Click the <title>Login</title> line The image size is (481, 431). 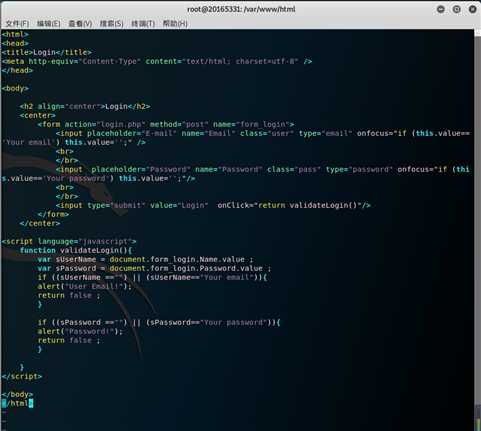pyautogui.click(x=47, y=52)
